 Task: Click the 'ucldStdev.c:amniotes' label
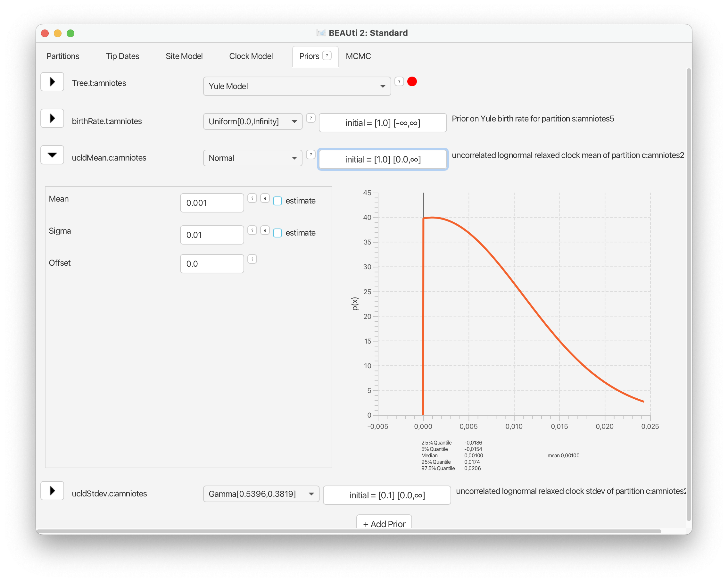point(109,493)
